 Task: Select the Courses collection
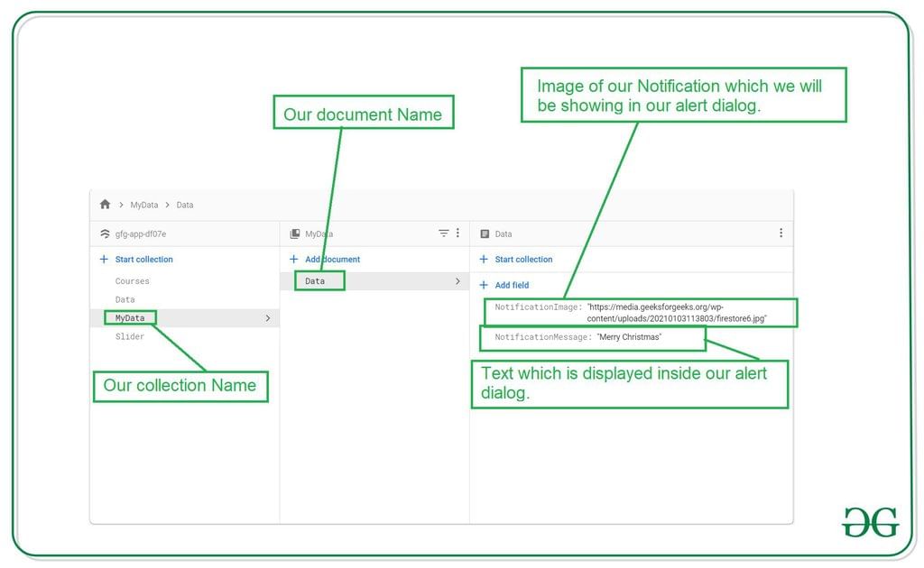(x=132, y=280)
